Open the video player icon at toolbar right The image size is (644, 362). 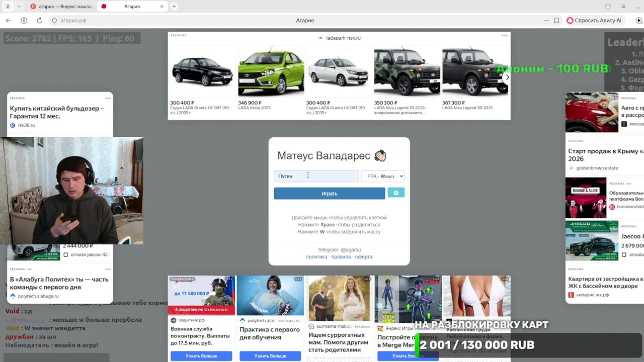coord(639,21)
